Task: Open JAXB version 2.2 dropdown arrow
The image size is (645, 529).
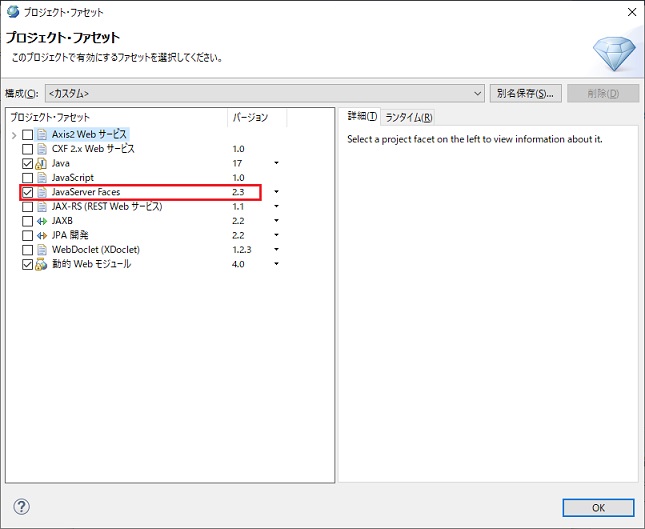Action: point(276,221)
